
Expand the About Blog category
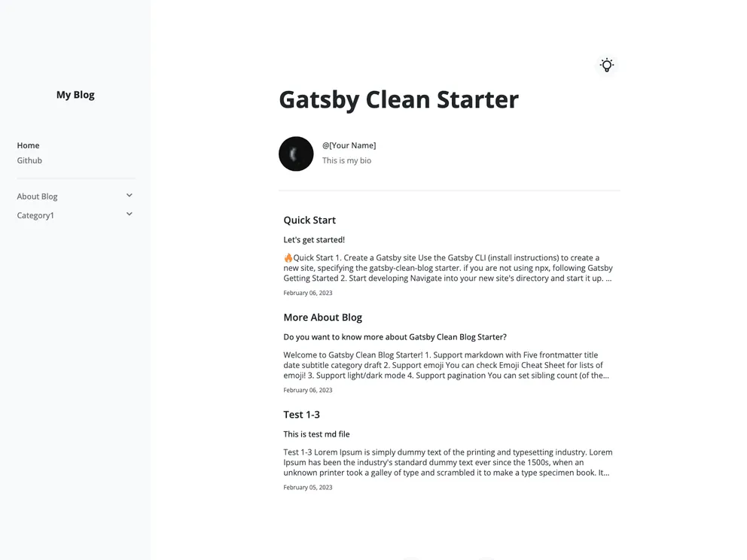[x=37, y=196]
